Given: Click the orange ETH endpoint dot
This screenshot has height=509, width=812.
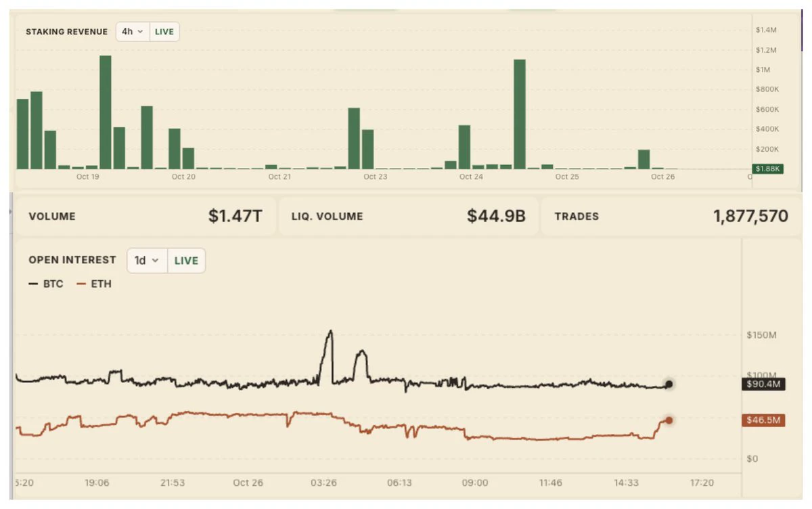Looking at the screenshot, I should [x=669, y=420].
